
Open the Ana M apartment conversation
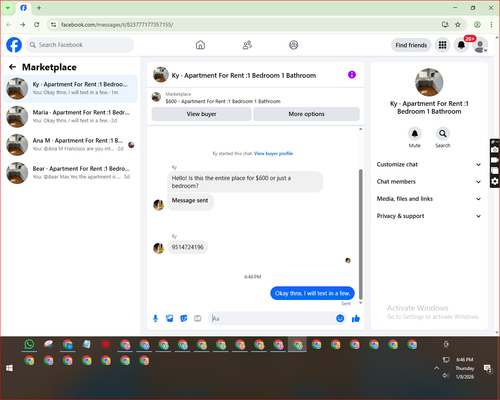[70, 144]
